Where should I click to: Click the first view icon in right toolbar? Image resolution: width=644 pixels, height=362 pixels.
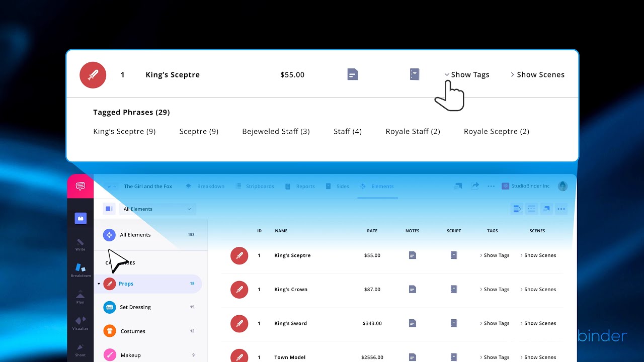pyautogui.click(x=517, y=209)
